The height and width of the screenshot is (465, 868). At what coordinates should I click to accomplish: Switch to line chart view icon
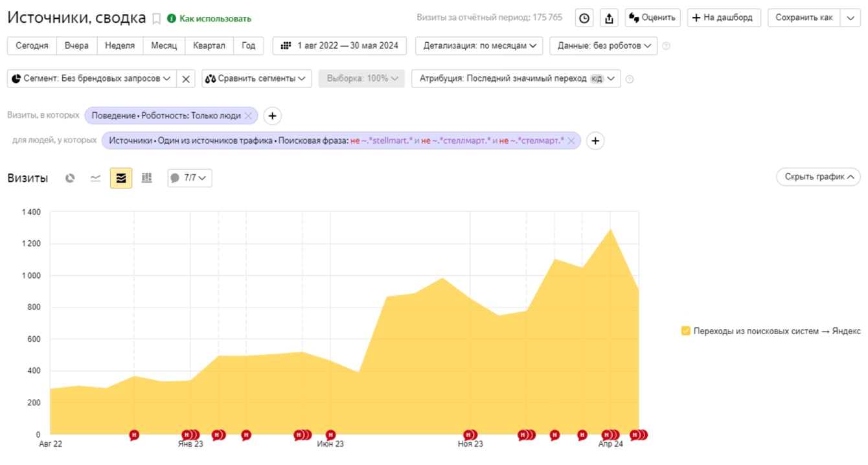click(x=95, y=178)
